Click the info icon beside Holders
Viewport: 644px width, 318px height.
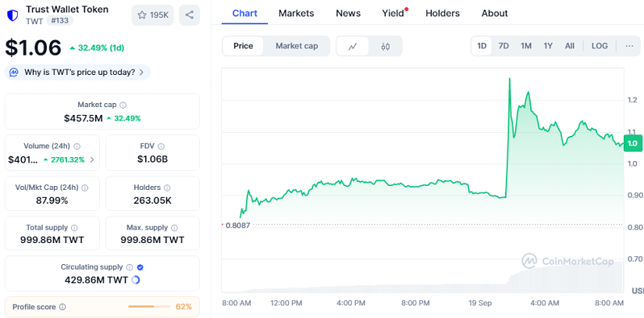coord(167,188)
